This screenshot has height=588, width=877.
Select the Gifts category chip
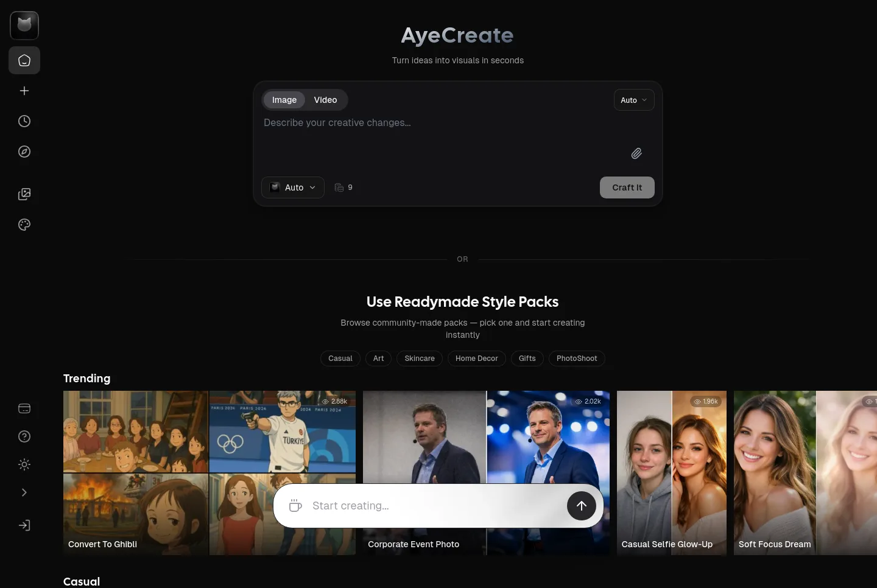point(527,359)
